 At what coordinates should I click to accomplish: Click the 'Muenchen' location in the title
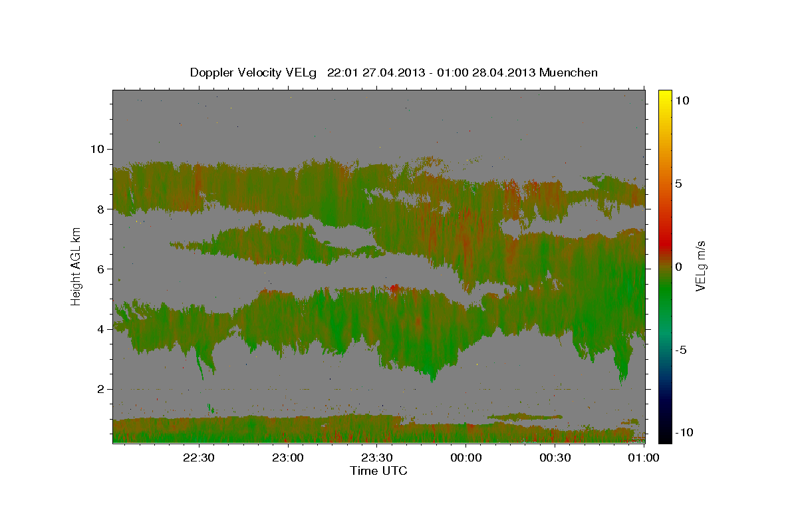[570, 72]
